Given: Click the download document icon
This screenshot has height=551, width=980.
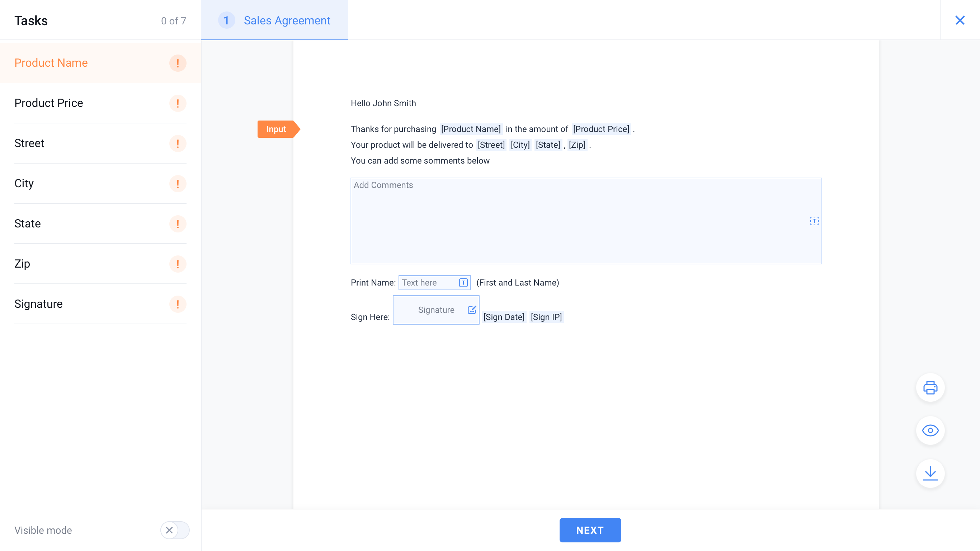Looking at the screenshot, I should coord(930,474).
